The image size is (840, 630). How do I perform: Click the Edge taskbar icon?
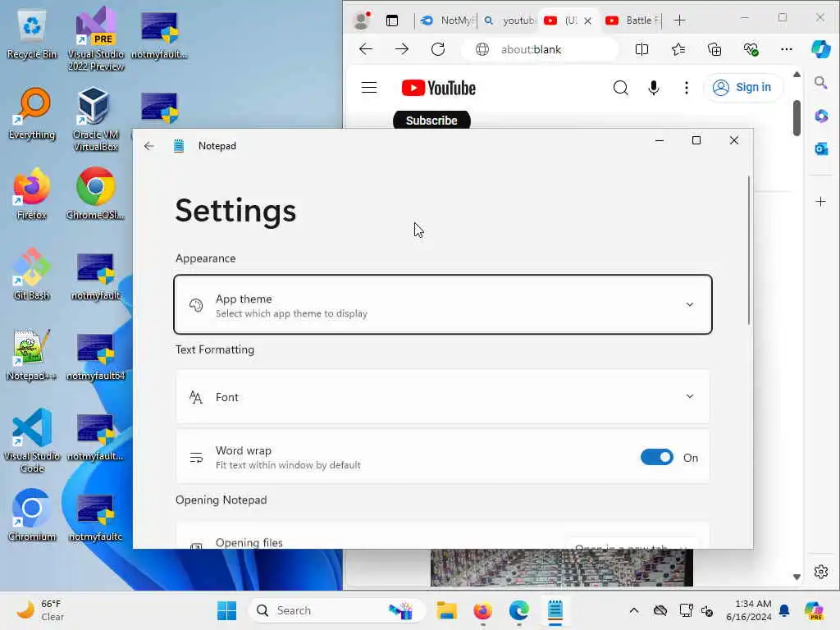coord(519,610)
